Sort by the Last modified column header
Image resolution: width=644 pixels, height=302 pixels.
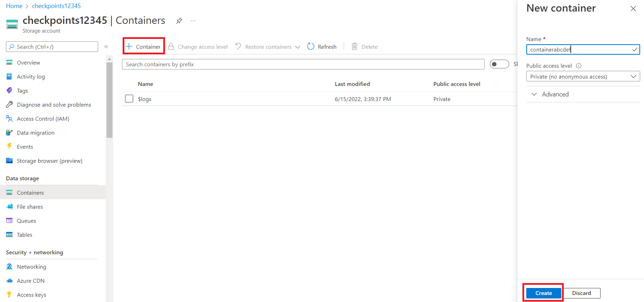pyautogui.click(x=352, y=84)
